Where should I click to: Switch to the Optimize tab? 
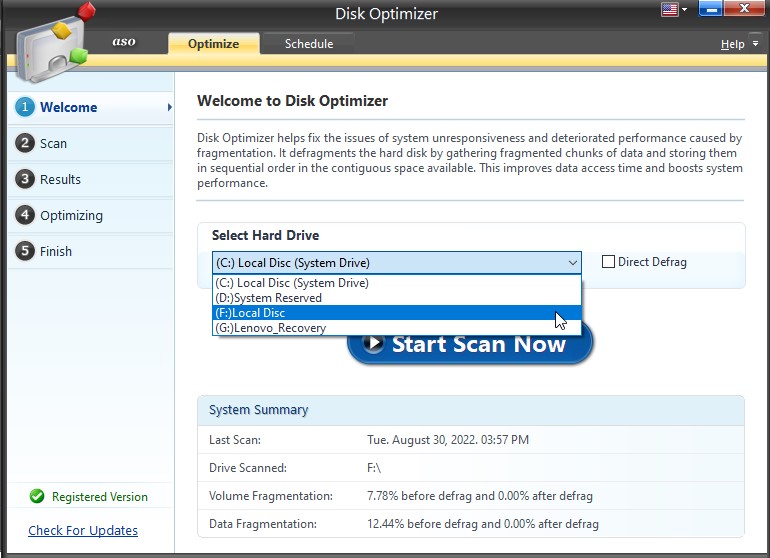click(214, 44)
